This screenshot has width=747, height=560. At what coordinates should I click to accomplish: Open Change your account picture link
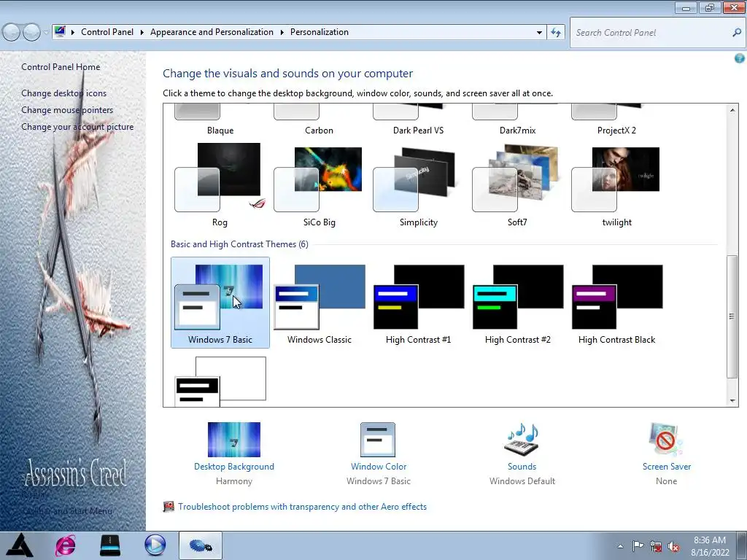point(77,127)
